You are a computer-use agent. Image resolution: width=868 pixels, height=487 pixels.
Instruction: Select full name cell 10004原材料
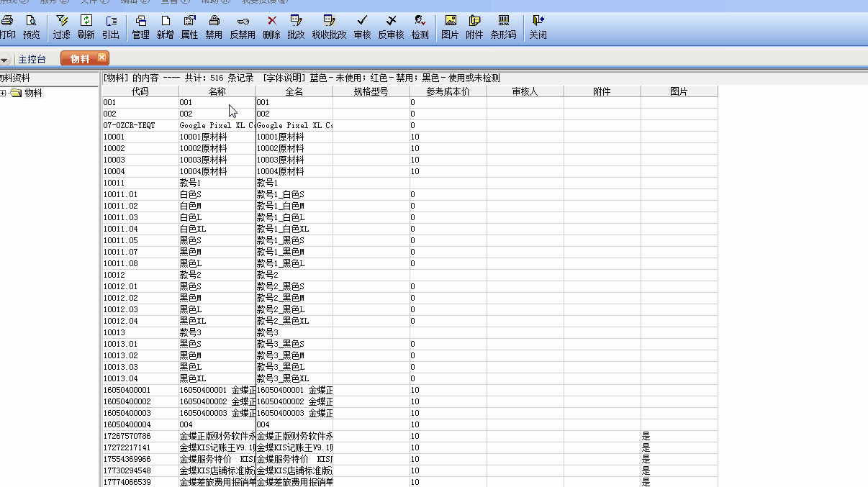pos(294,171)
